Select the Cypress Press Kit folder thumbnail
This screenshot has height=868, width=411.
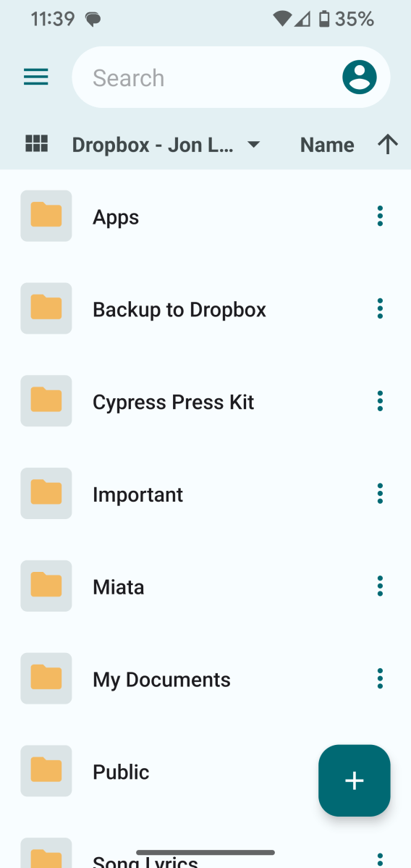point(46,401)
